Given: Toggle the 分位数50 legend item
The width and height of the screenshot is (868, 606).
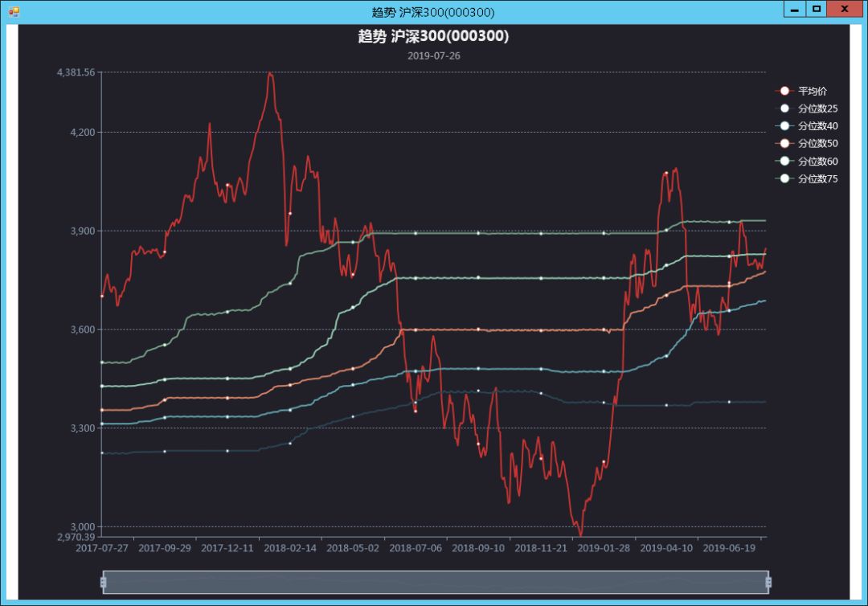Looking at the screenshot, I should click(807, 143).
